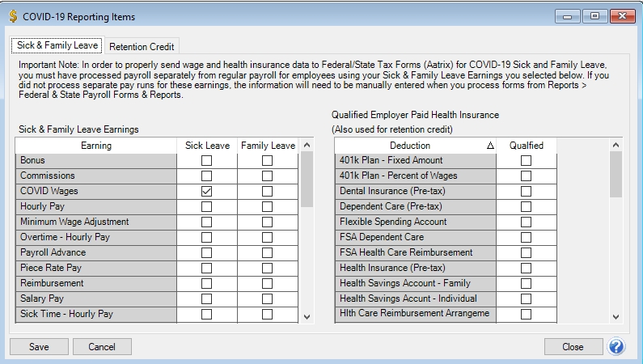The height and width of the screenshot is (364, 643).
Task: Click the Close button at bottom right
Action: click(x=573, y=347)
